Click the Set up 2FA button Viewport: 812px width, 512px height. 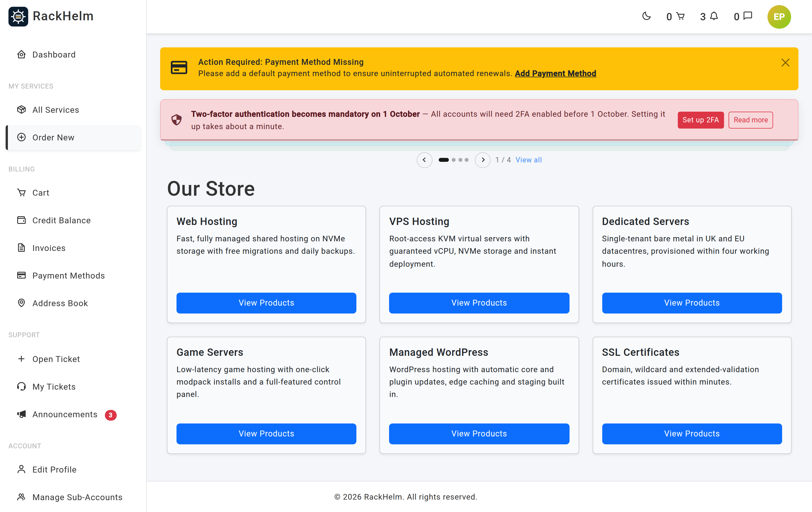tap(700, 120)
